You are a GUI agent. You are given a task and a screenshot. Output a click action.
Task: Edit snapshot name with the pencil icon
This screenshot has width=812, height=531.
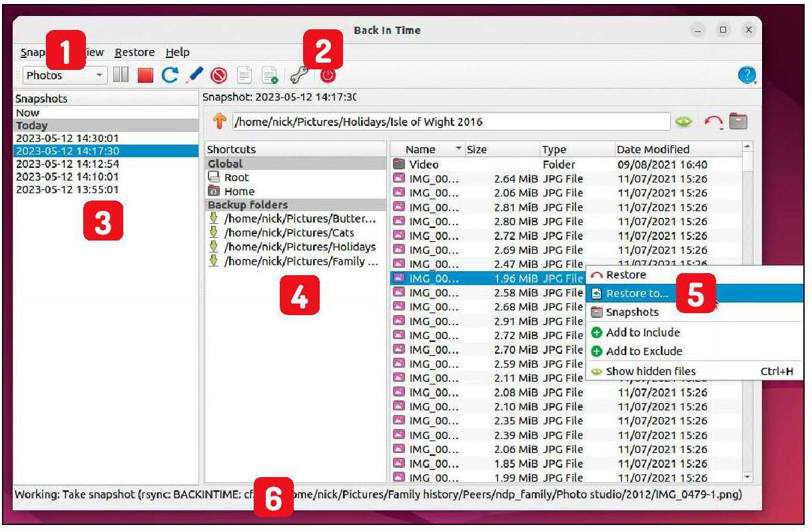(195, 76)
